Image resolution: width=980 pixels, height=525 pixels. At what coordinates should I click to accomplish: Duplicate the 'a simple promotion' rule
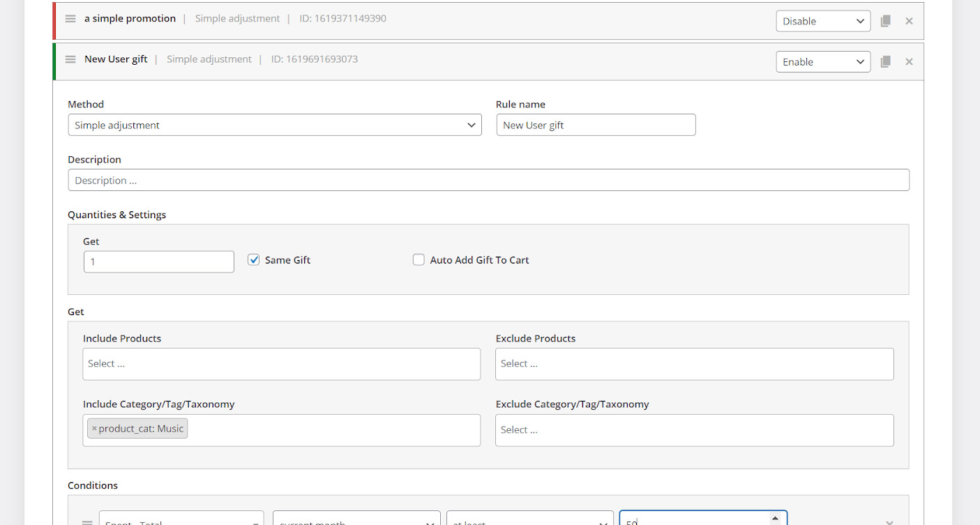885,21
